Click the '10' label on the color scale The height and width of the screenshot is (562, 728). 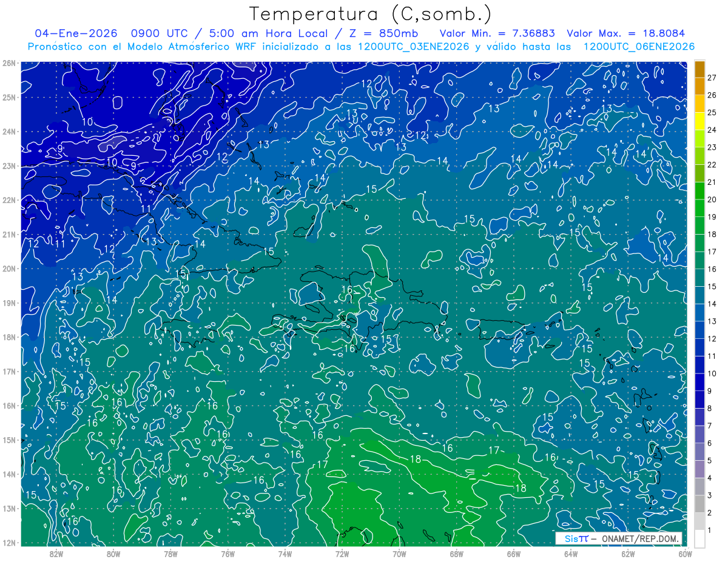tap(712, 373)
